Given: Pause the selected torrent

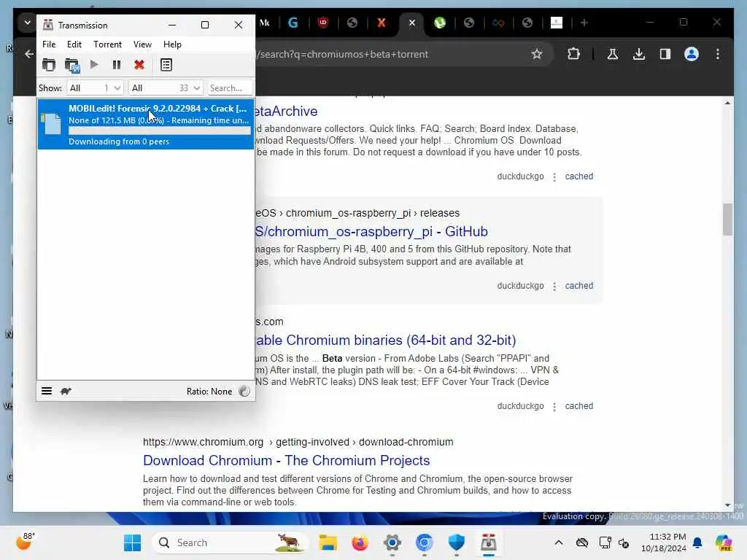Looking at the screenshot, I should pos(116,65).
